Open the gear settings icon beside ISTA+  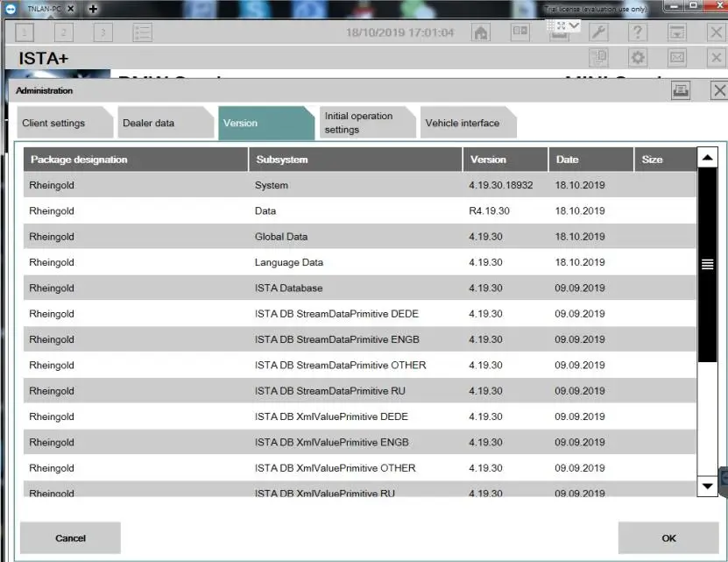click(x=638, y=58)
